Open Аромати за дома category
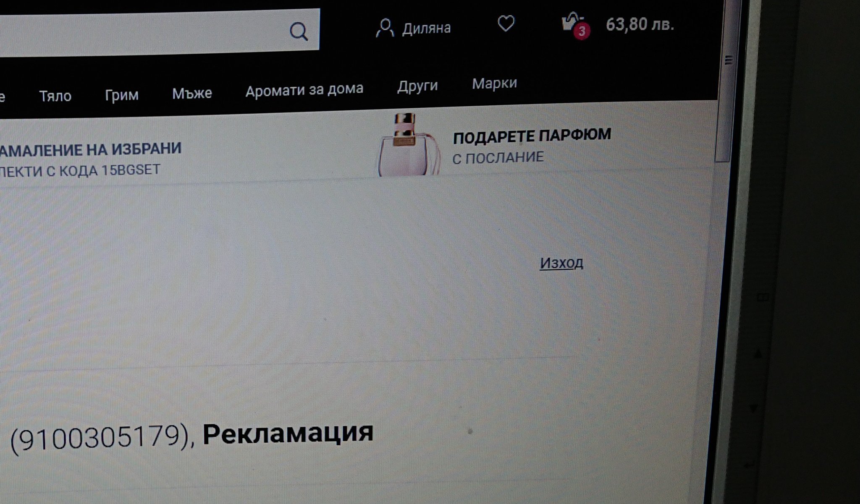 pyautogui.click(x=304, y=89)
